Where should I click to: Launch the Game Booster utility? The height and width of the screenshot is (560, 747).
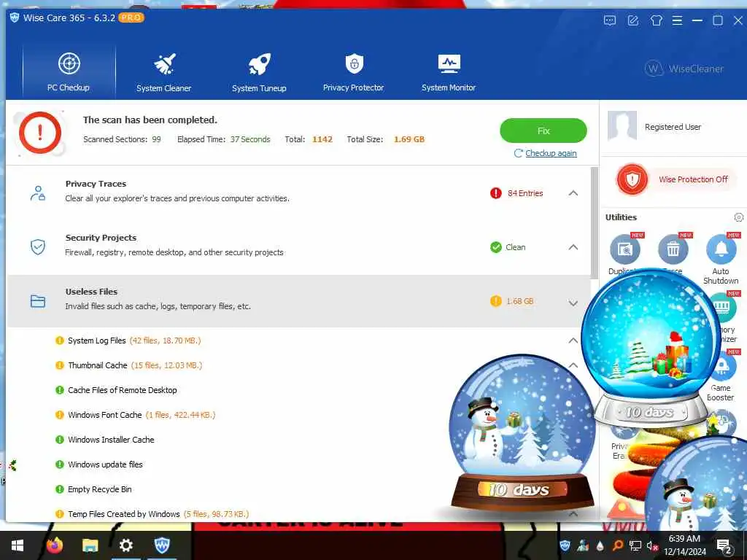click(723, 365)
